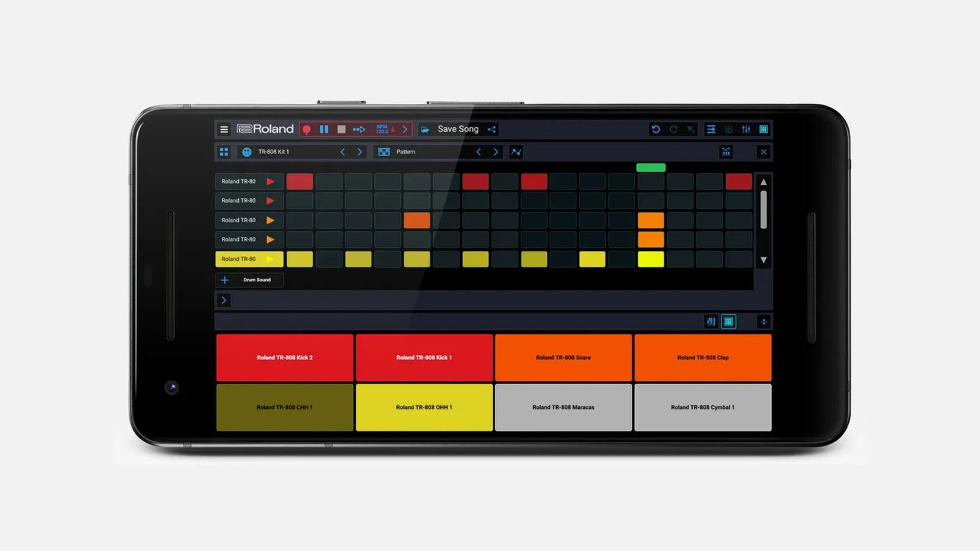
Task: Click the green playhead step marker
Action: pos(650,167)
